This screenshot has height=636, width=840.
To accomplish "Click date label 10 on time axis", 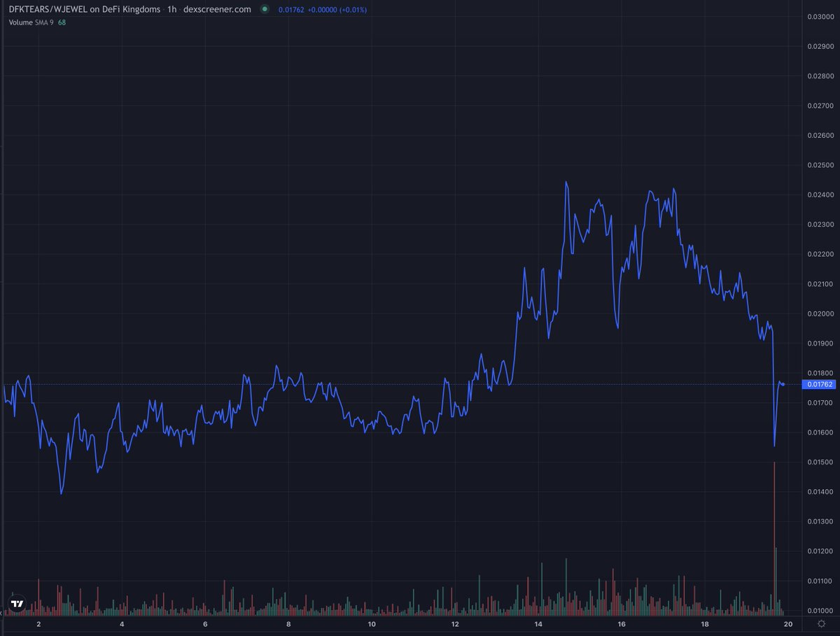I will tap(372, 624).
